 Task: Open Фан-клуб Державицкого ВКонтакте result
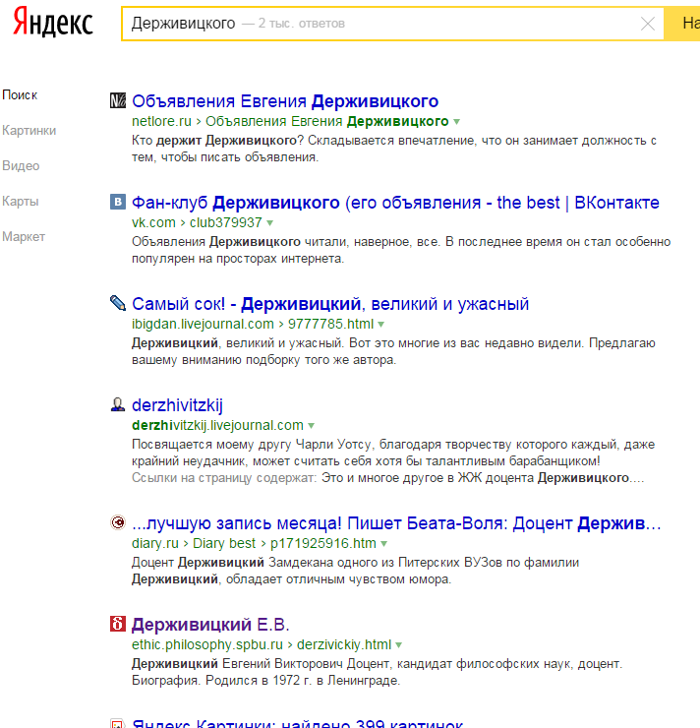[x=395, y=203]
